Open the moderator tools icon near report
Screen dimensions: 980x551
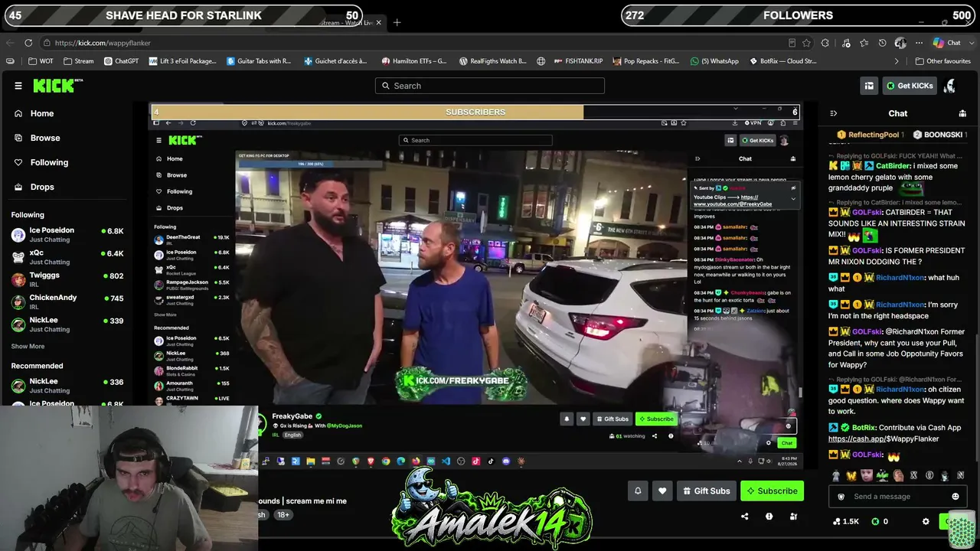[x=793, y=517]
